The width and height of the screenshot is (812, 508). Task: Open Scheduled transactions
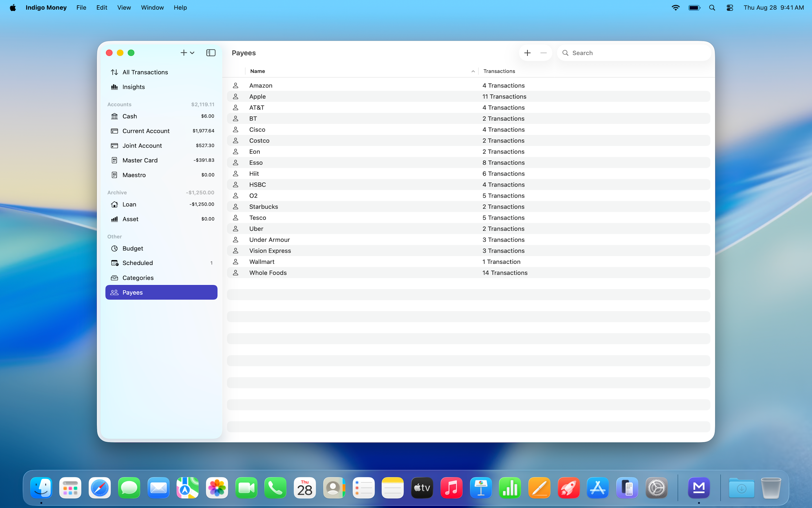tap(161, 263)
